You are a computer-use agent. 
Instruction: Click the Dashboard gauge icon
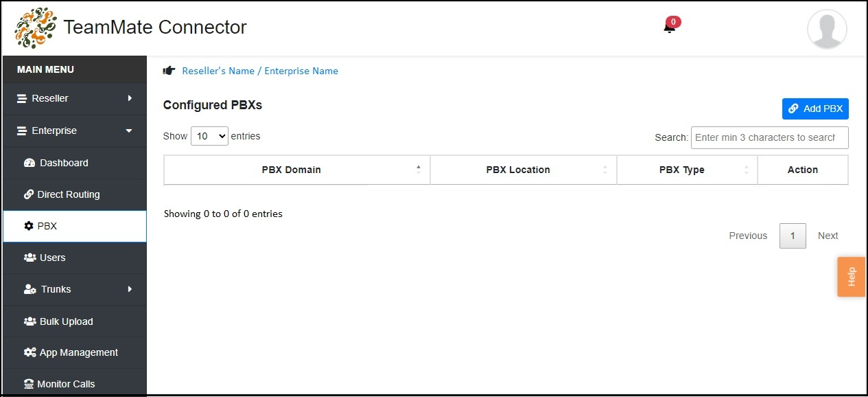29,163
